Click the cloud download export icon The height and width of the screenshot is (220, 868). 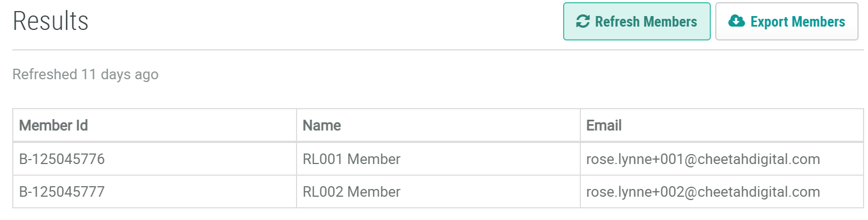[x=736, y=22]
